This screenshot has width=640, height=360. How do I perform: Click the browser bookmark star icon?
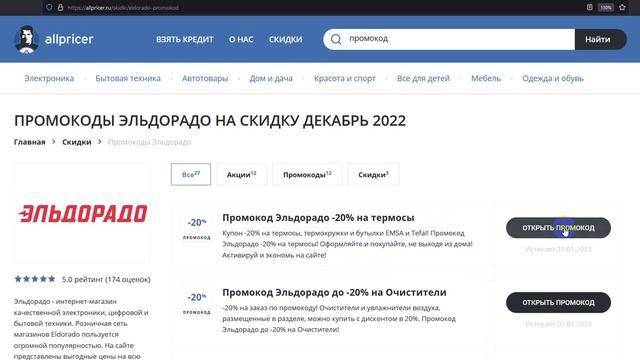pos(622,7)
